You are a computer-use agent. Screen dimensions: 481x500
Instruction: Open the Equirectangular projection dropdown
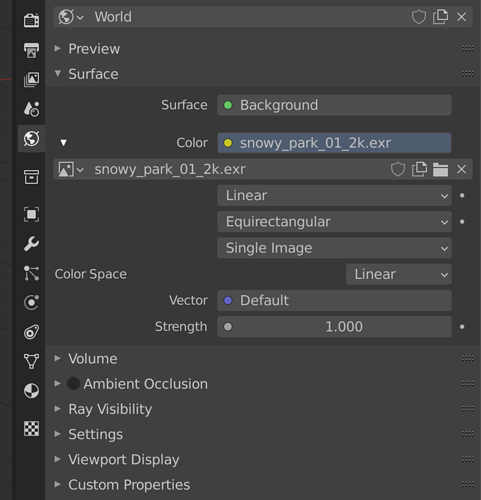334,222
